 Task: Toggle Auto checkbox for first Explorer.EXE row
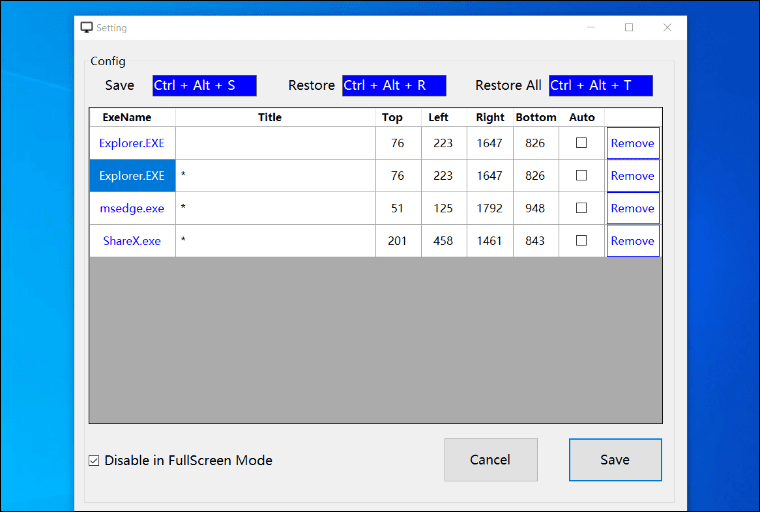click(581, 143)
